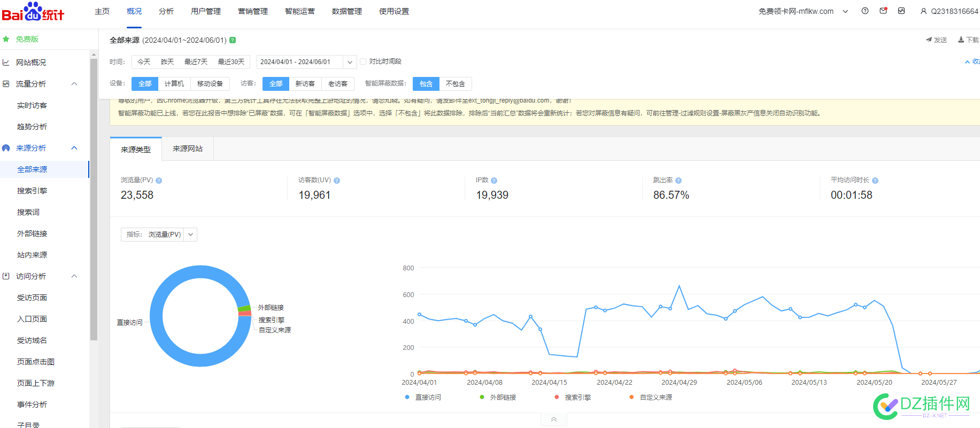Toggle the 直接访问 blue legend dot
This screenshot has height=428, width=980.
pyautogui.click(x=407, y=397)
